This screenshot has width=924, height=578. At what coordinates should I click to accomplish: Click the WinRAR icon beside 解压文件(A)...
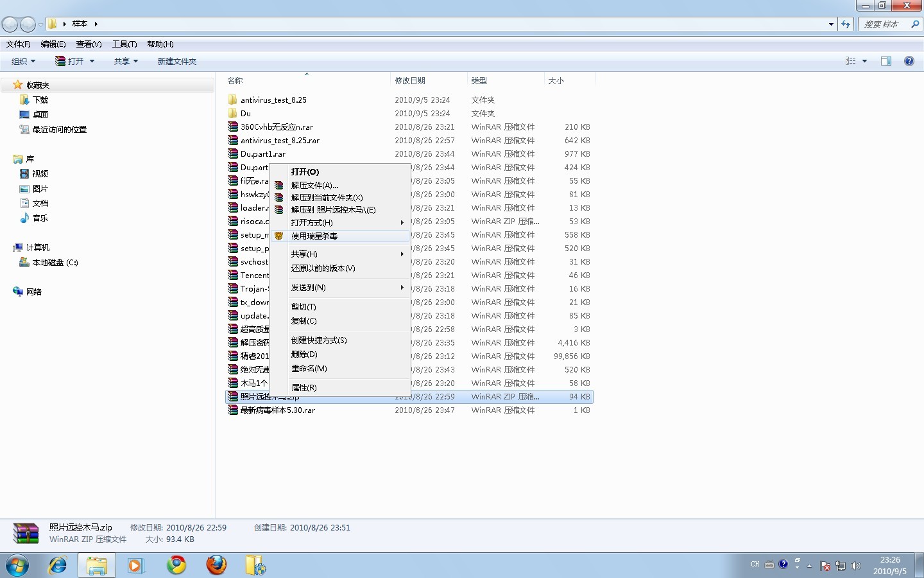tap(279, 186)
